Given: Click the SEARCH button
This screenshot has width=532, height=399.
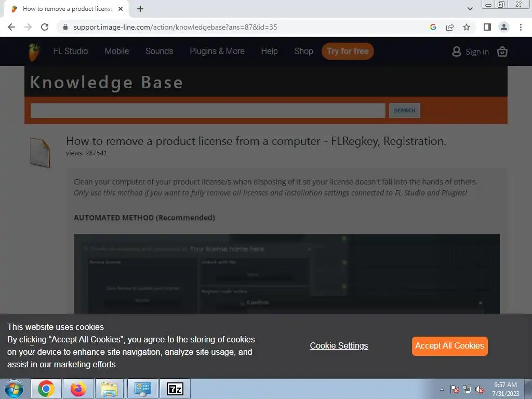Looking at the screenshot, I should (x=404, y=111).
